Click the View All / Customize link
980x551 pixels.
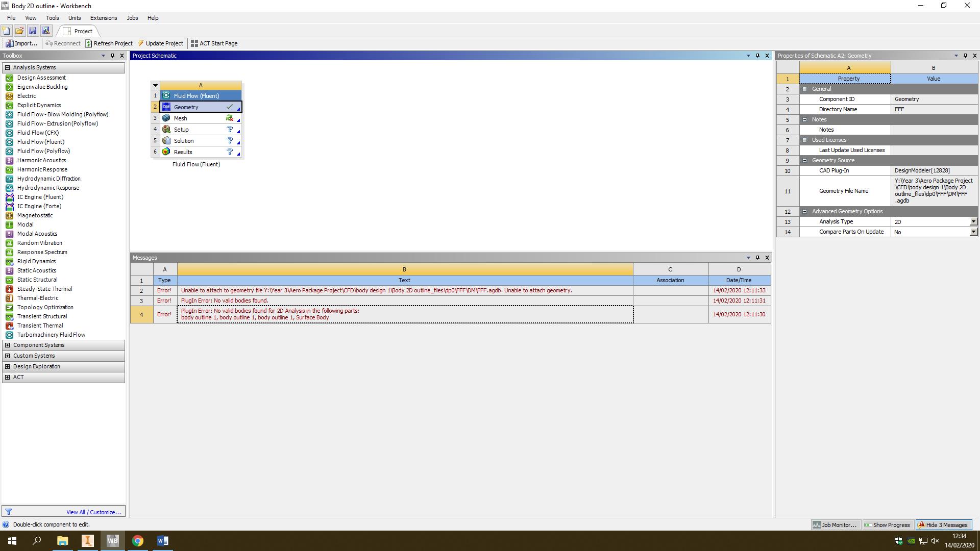tap(93, 512)
